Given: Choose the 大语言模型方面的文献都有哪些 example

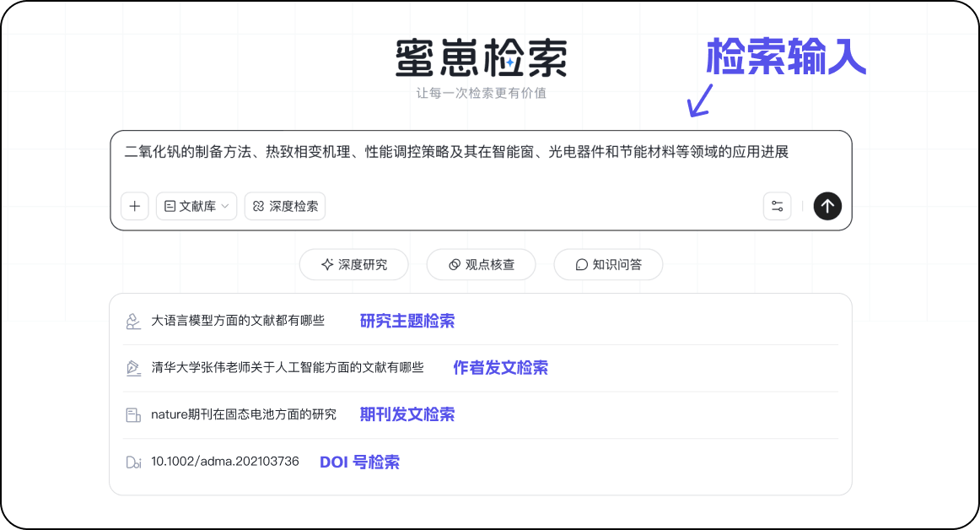Looking at the screenshot, I should 238,321.
